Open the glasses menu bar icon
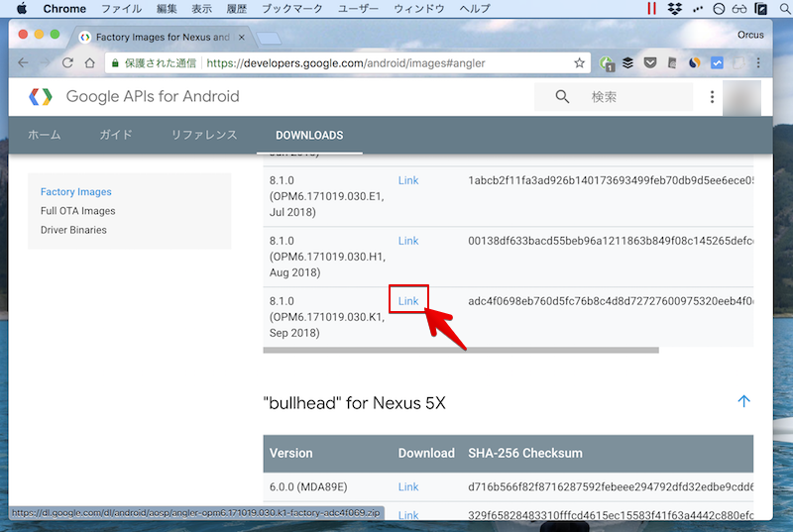 click(x=739, y=9)
